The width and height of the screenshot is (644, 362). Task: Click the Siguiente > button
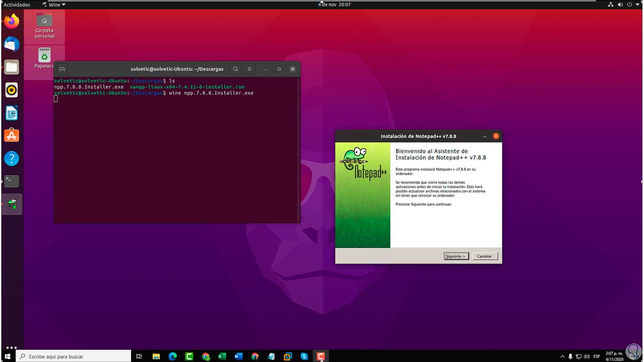[x=456, y=256]
